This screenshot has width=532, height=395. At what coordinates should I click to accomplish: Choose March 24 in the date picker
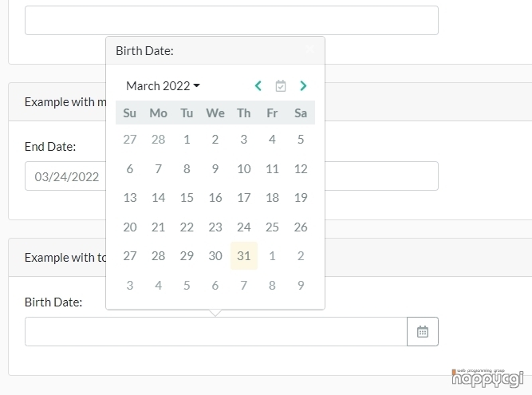[x=243, y=227]
